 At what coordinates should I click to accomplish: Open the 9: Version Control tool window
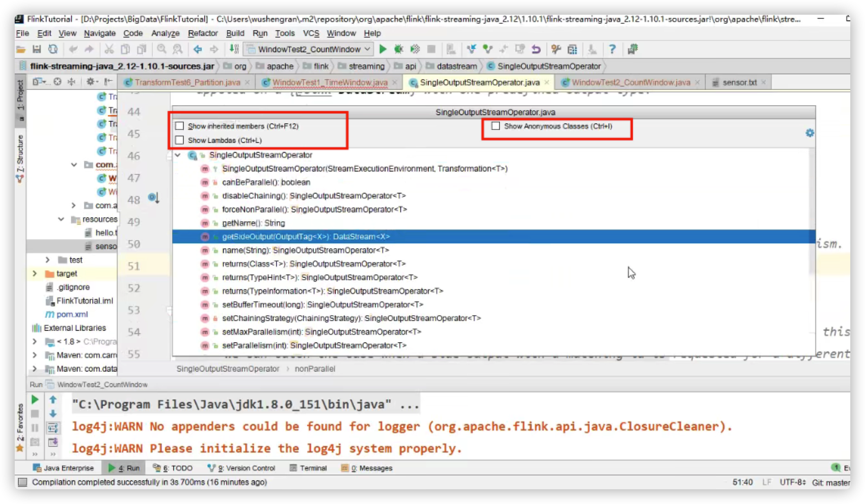click(241, 468)
